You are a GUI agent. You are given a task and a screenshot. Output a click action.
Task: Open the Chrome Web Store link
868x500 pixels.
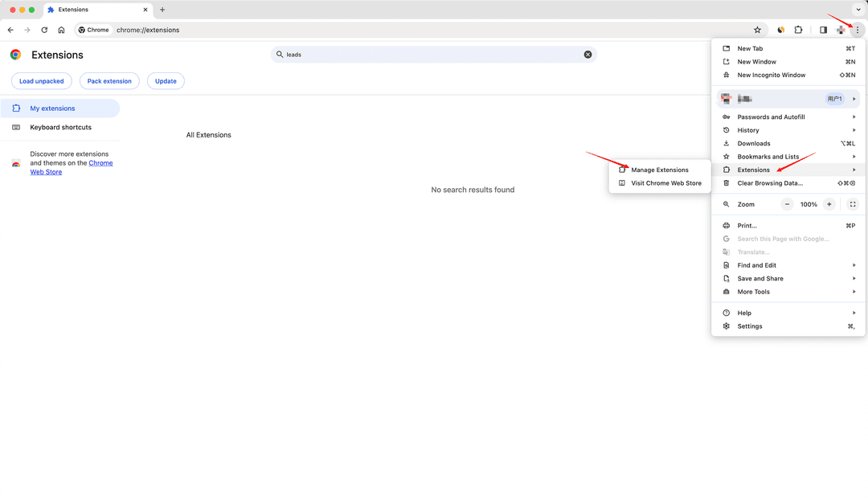click(x=100, y=162)
